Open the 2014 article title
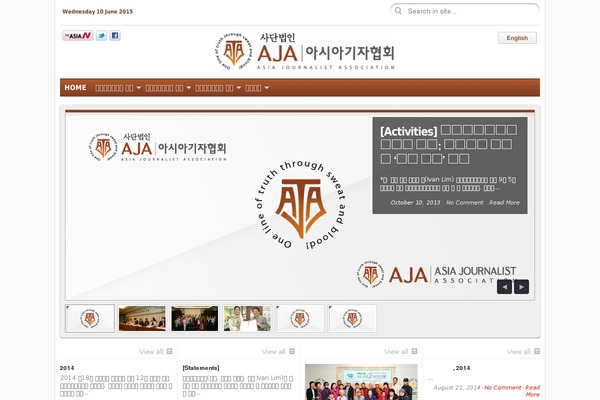The width and height of the screenshot is (600, 400). click(x=67, y=368)
